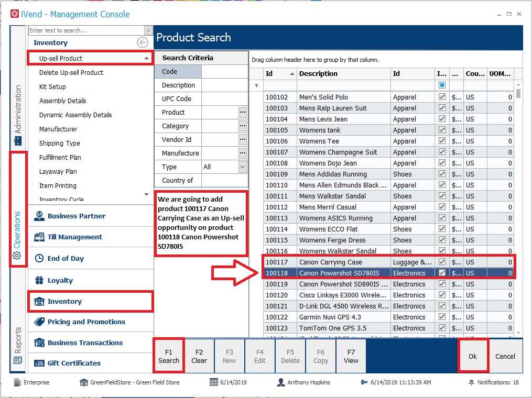
Task: Toggle checkbox for Canon Carrying Case row
Action: 442,262
